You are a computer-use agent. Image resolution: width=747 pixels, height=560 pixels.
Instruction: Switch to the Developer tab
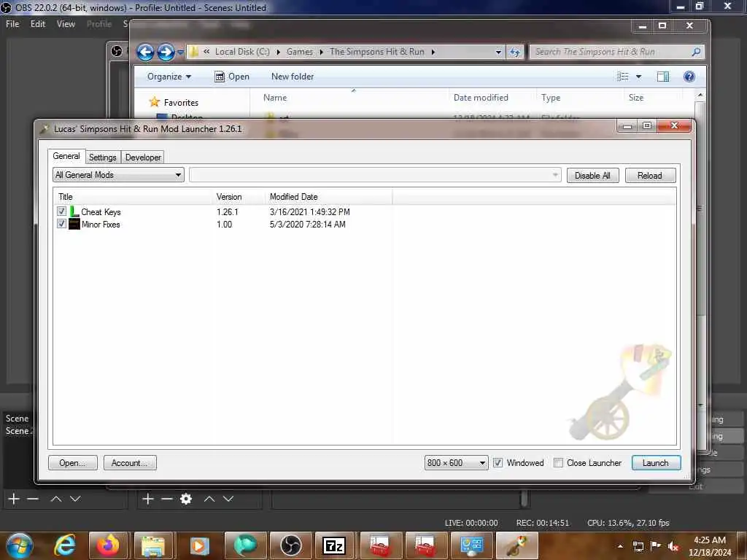click(x=143, y=157)
